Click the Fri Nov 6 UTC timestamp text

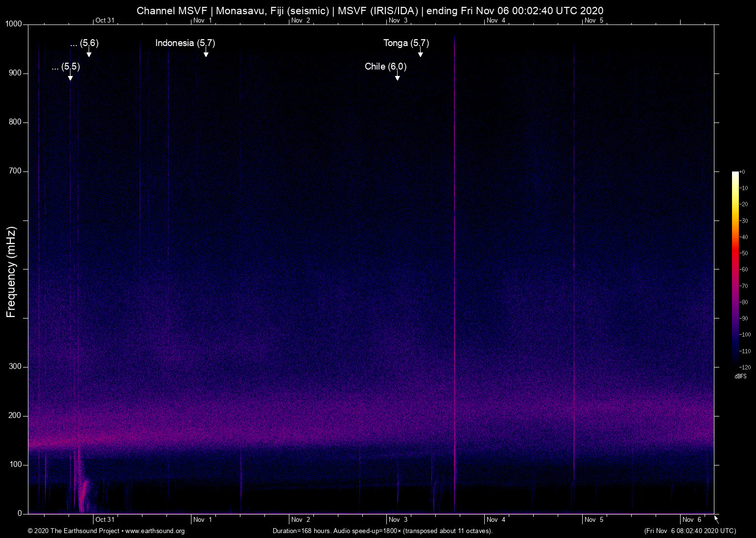689,531
